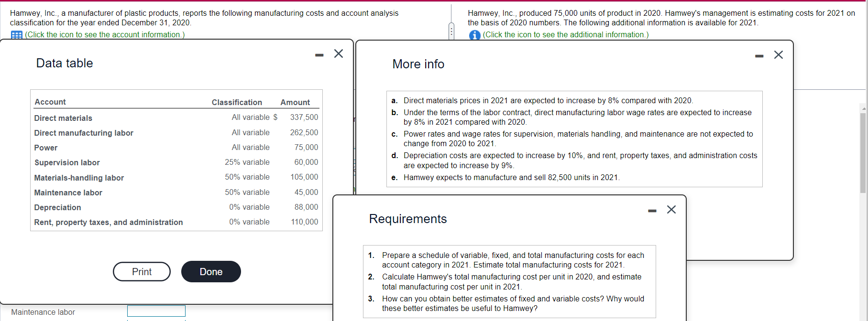Click the Done button
Screen dimensions: 868x321
[211, 272]
